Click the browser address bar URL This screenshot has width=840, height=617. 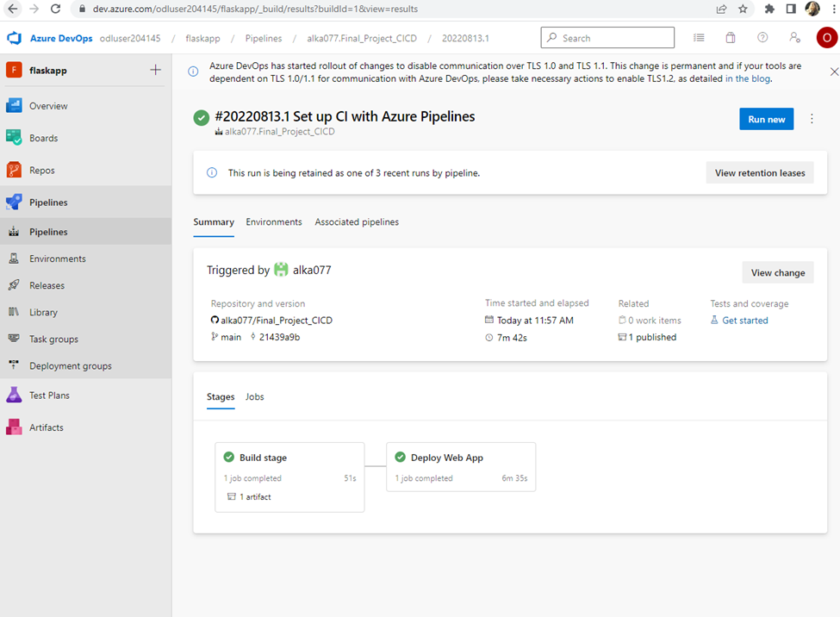point(255,9)
